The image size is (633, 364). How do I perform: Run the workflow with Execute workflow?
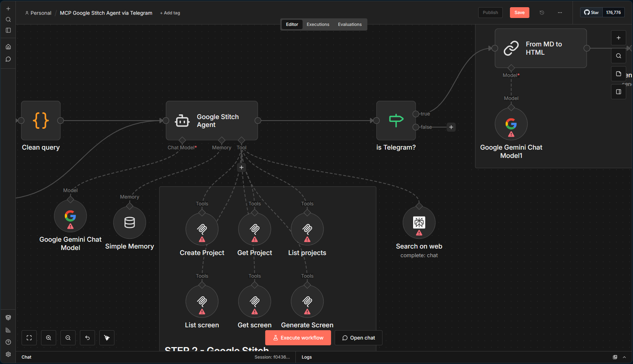click(x=298, y=337)
